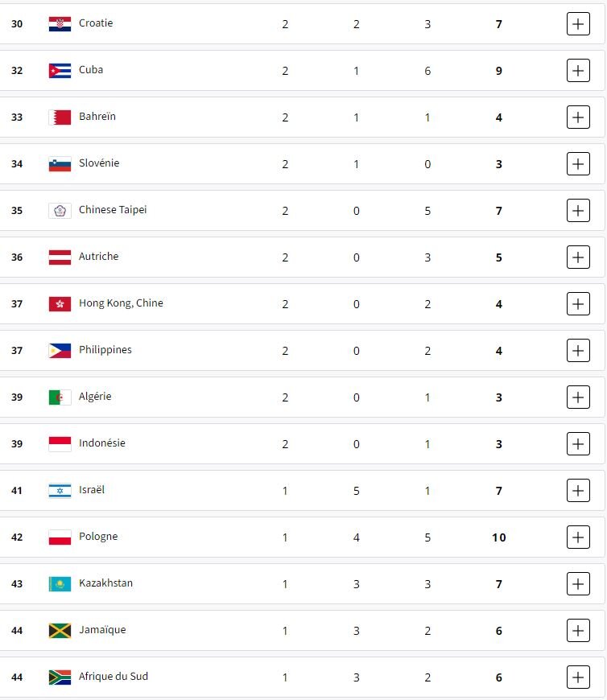Click the Algérie flag icon
Viewport: 607px width, 700px height.
pos(60,397)
